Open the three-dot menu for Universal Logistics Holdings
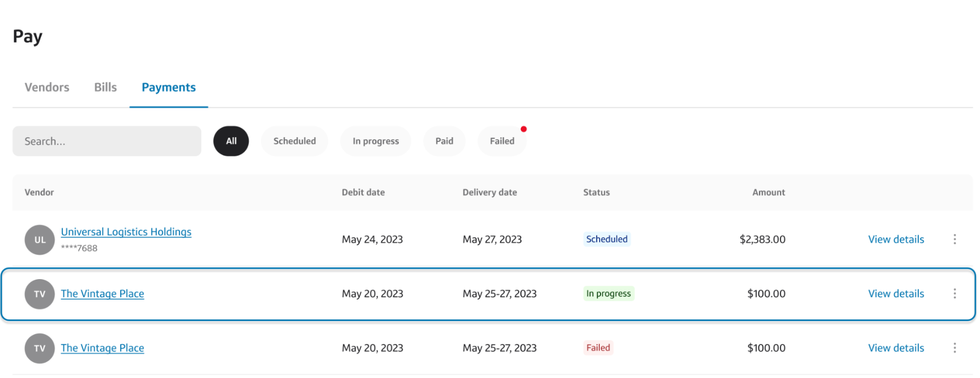Screen dimensions: 980x378 pos(955,239)
